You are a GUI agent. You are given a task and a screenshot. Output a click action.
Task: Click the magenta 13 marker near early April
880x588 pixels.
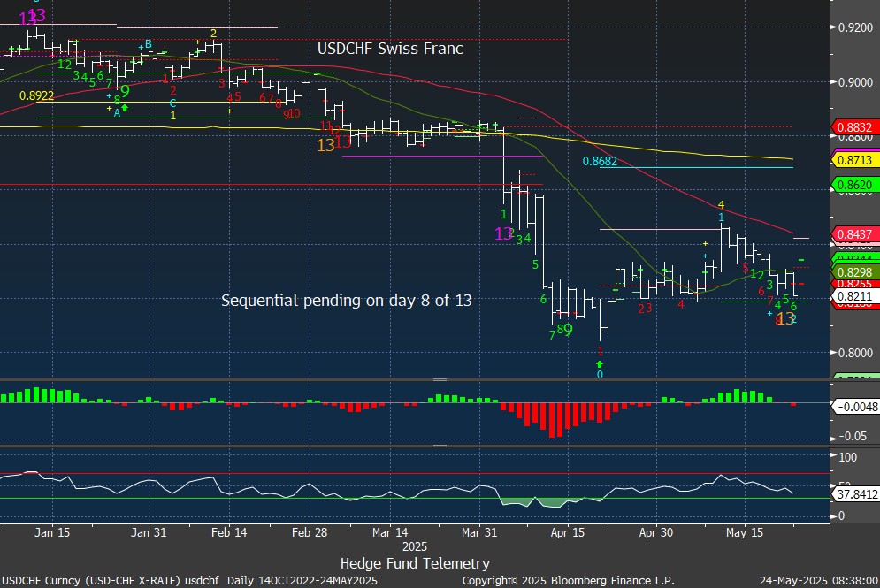503,233
